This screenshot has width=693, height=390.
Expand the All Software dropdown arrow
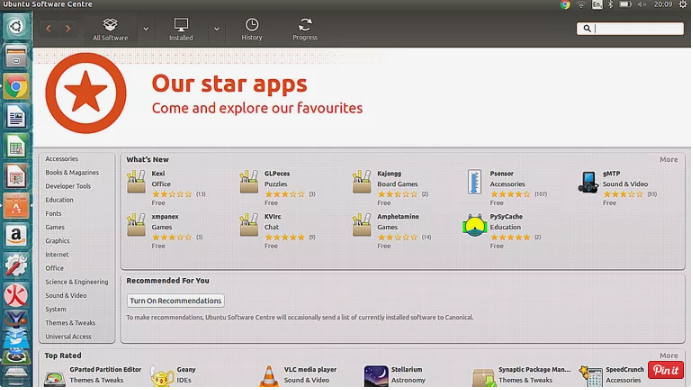point(146,29)
